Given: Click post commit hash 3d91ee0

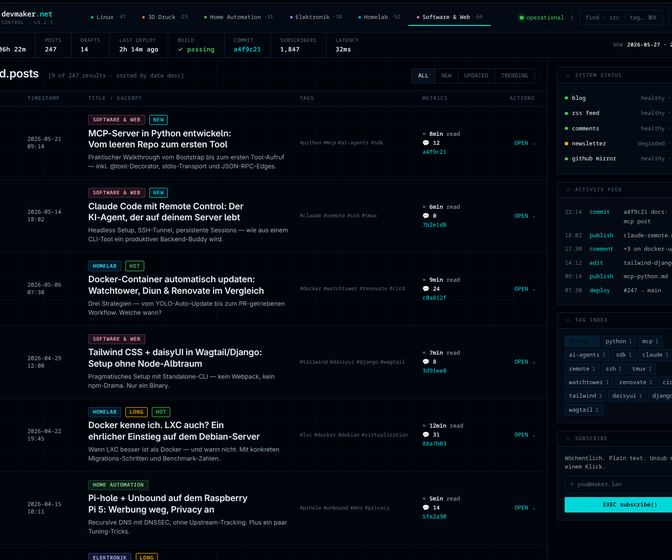Looking at the screenshot, I should click(434, 371).
